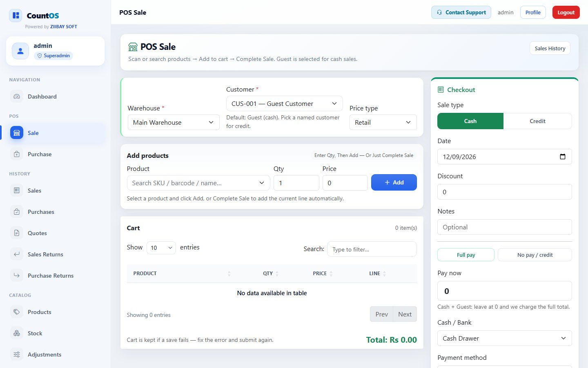Click the Adjustments sliders icon
The height and width of the screenshot is (368, 588).
(17, 355)
